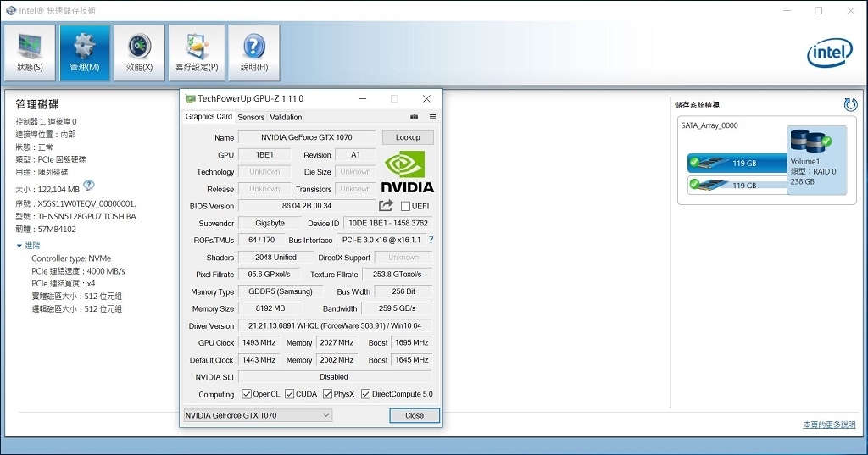This screenshot has width=868, height=455.
Task: Switch to Sensors tab in GPU-Z
Action: coord(251,117)
